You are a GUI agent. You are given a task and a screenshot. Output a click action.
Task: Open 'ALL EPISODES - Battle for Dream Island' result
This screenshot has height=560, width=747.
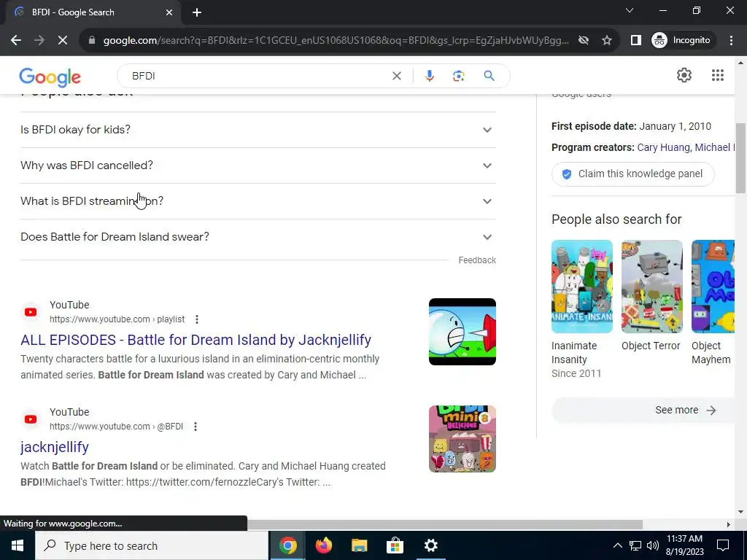[196, 340]
